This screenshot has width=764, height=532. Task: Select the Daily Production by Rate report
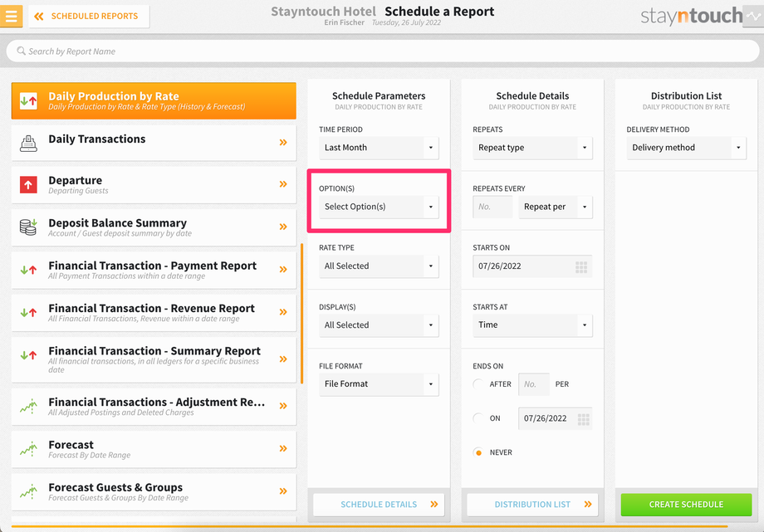pos(154,101)
